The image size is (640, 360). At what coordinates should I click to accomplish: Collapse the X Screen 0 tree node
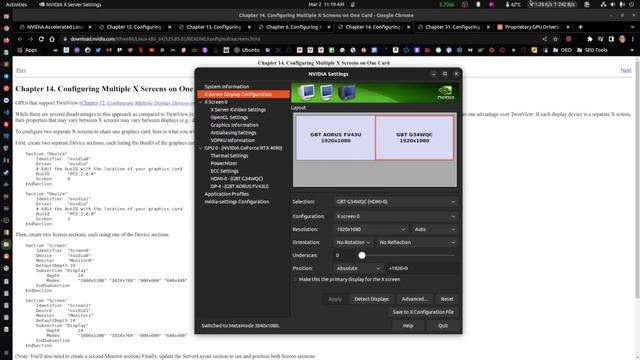click(201, 102)
